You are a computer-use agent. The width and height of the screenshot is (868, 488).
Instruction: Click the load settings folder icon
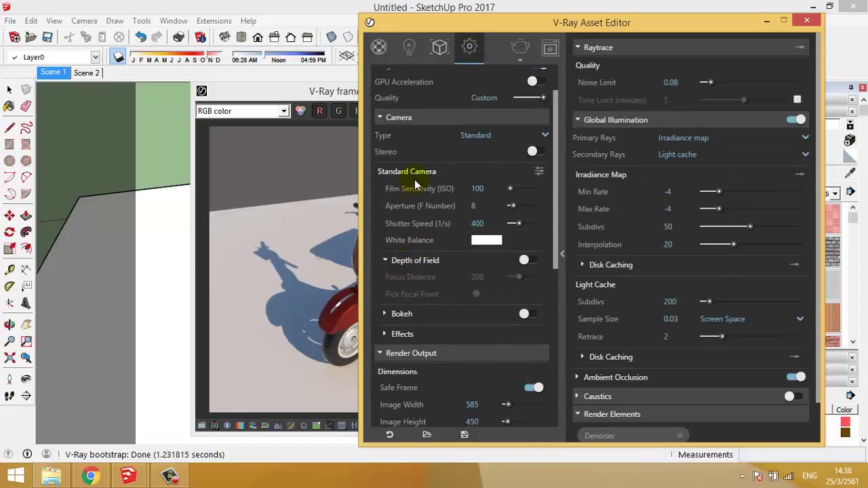pyautogui.click(x=427, y=434)
